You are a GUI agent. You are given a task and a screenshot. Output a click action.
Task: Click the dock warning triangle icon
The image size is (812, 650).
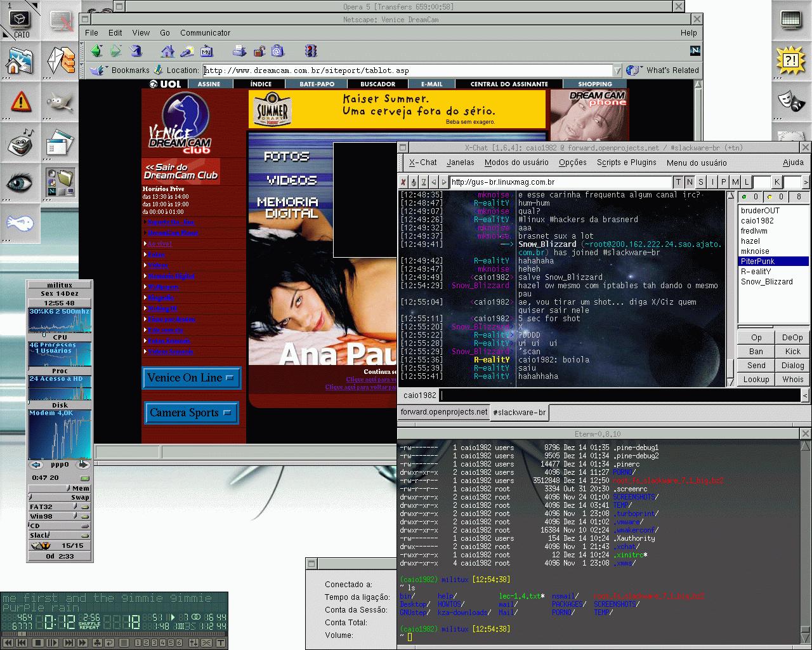[20, 102]
